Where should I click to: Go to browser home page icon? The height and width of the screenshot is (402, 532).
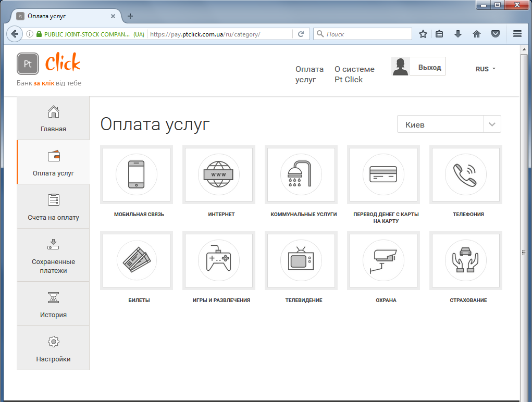[x=477, y=34]
